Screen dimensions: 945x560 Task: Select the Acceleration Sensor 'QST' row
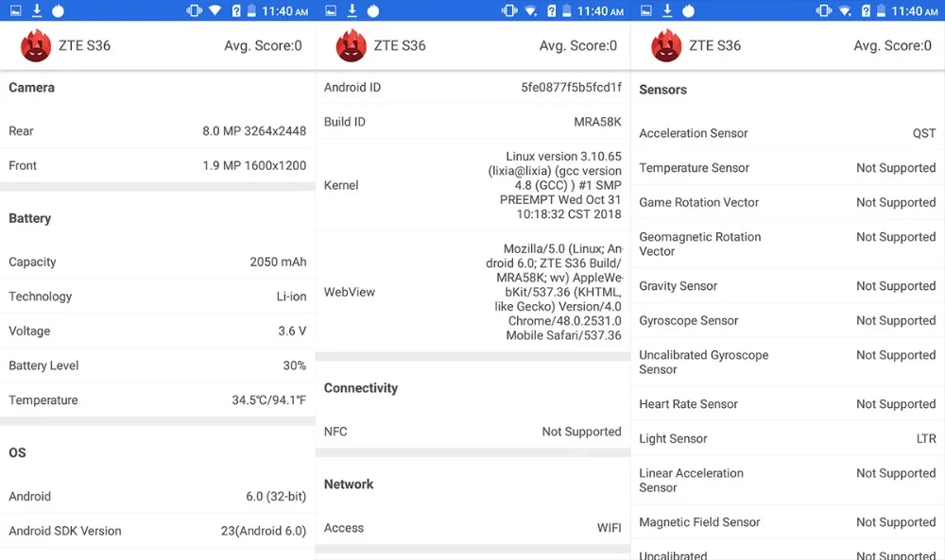point(788,133)
